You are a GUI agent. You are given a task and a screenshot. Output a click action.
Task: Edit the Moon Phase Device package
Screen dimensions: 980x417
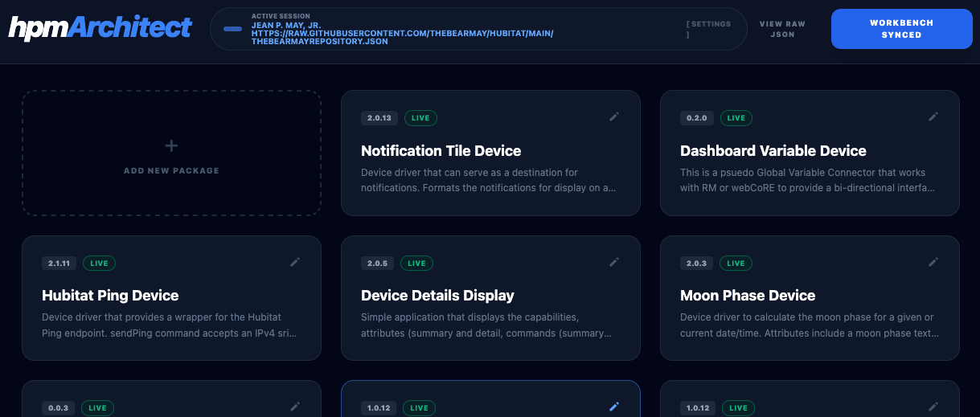coord(933,262)
